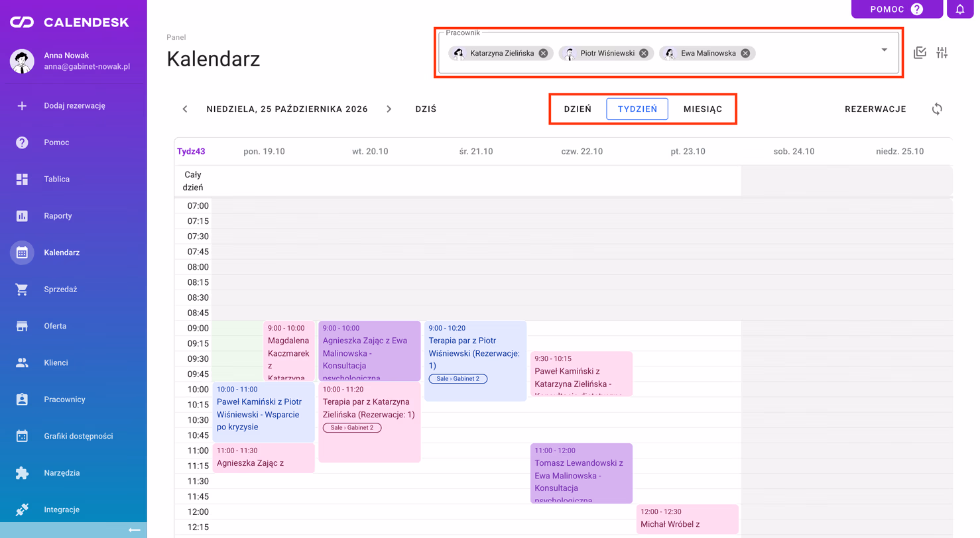Image resolution: width=980 pixels, height=538 pixels.
Task: Open the calendar filter sliders icon
Action: click(x=942, y=53)
